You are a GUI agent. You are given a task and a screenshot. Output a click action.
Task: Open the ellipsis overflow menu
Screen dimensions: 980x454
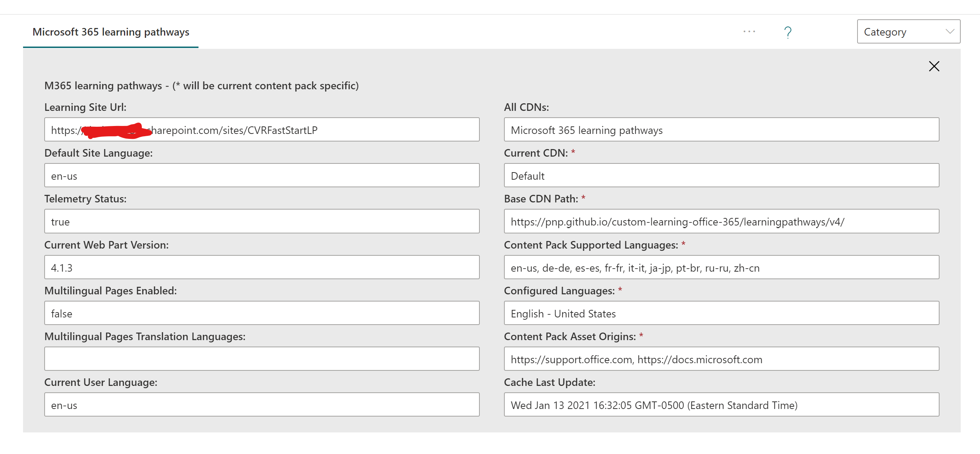coord(749,31)
